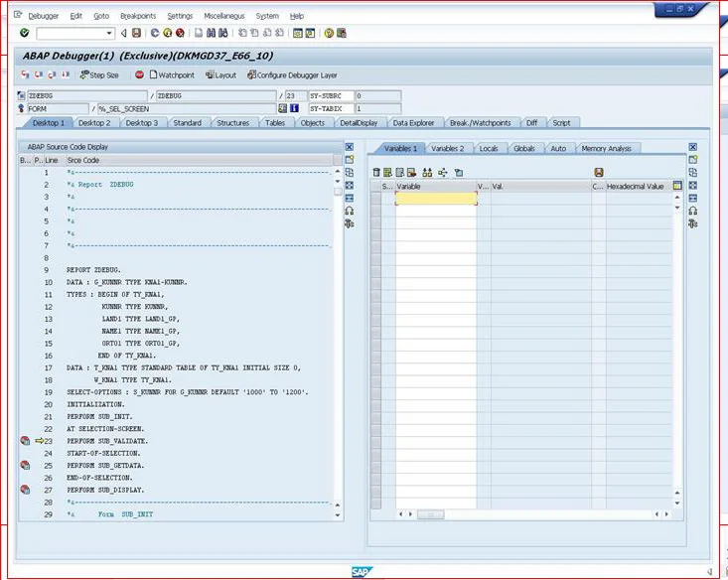Viewport: 728px width, 580px height.
Task: Switch to the Break./Watchpoints tab
Action: pos(480,122)
